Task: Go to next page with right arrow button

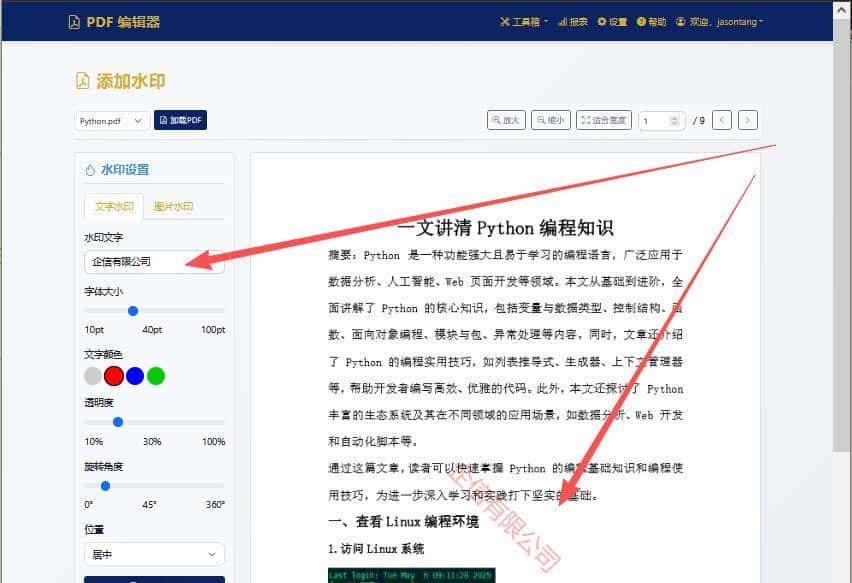Action: point(747,120)
